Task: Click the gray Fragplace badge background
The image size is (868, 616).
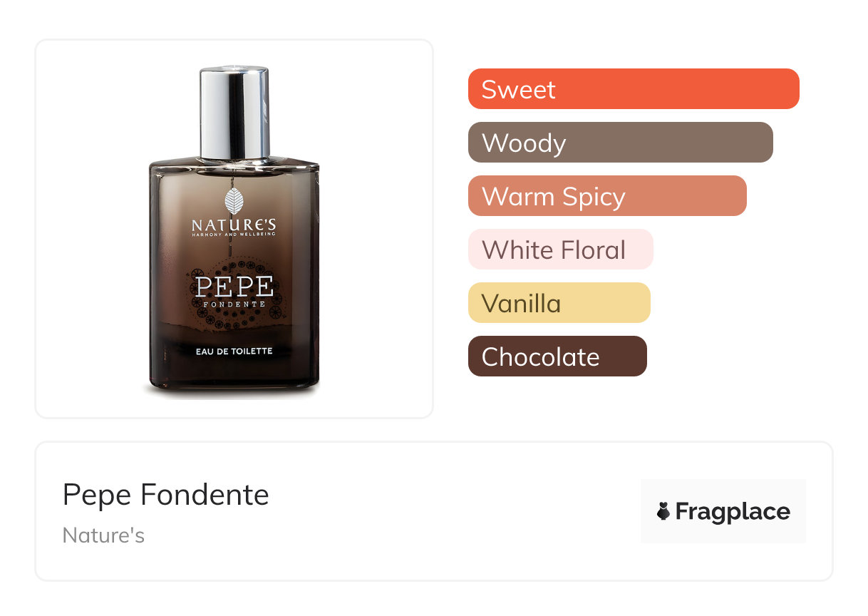Action: 723,511
